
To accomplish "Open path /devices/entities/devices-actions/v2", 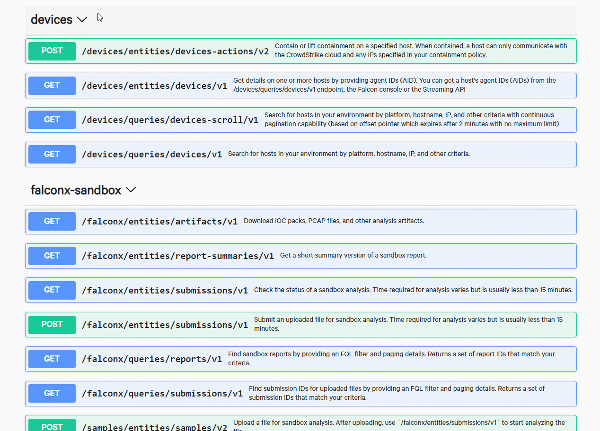I will point(175,51).
